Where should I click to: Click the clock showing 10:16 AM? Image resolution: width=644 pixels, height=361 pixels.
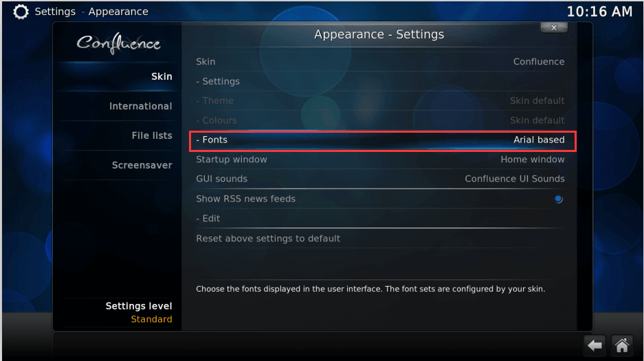click(599, 12)
